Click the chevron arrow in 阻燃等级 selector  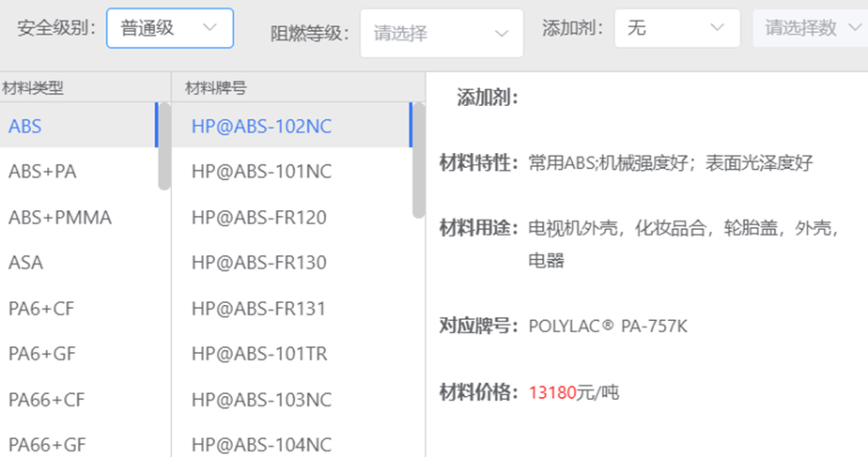pos(502,34)
